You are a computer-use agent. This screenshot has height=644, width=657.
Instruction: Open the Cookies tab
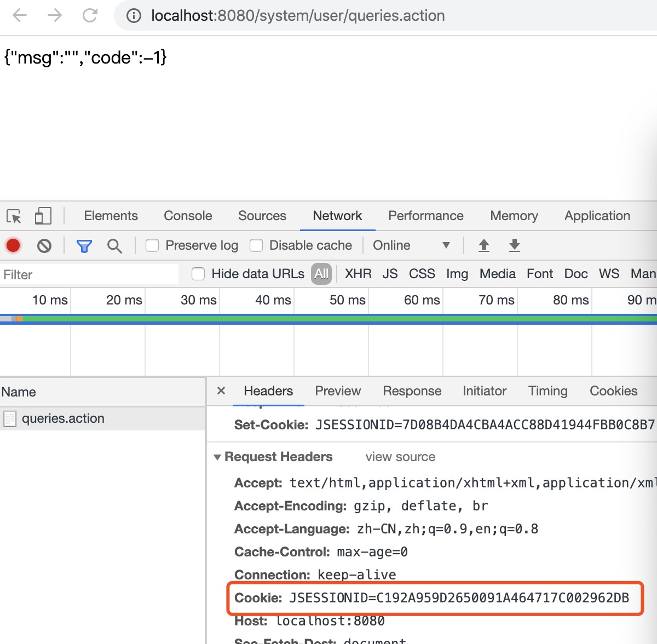pyautogui.click(x=614, y=391)
